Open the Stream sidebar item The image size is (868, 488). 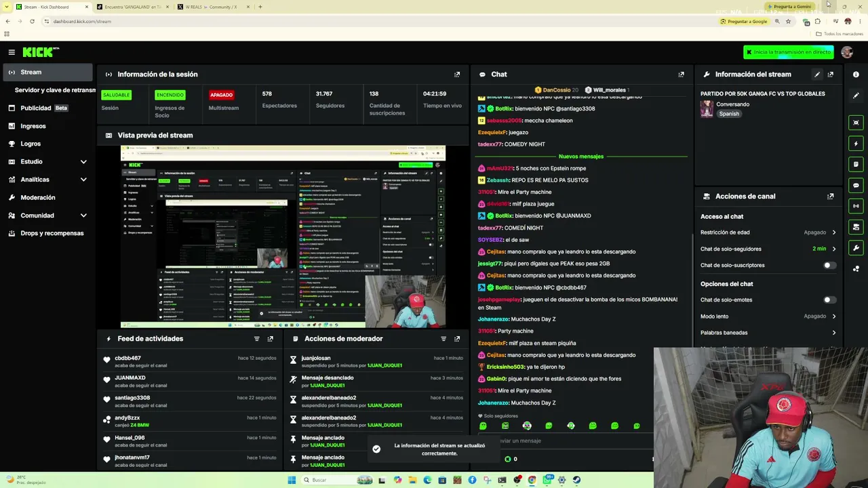coord(47,73)
